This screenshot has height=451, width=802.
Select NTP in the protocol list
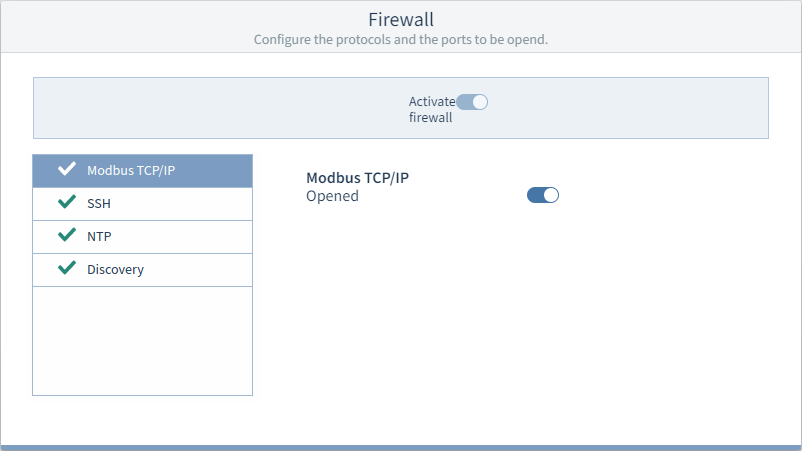click(x=143, y=237)
